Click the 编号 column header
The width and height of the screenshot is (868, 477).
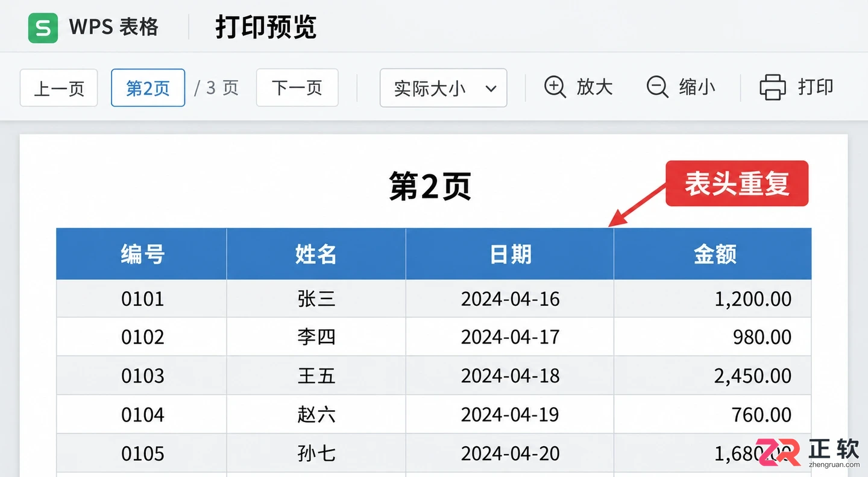point(142,254)
